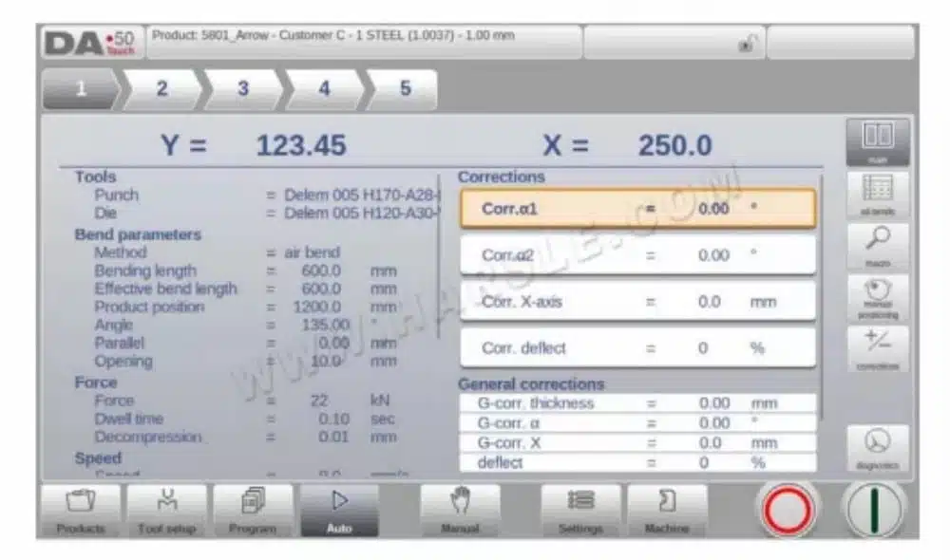Select the Method air bend row

(217, 252)
